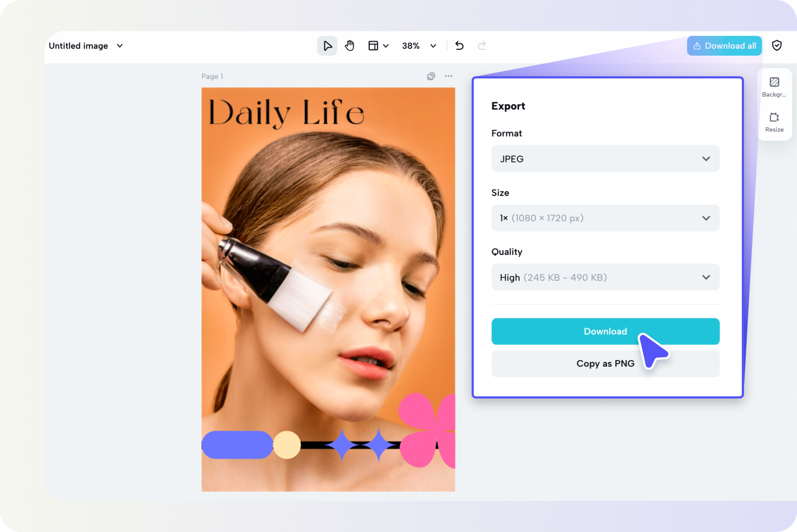Undo the last action
Screen dimensions: 797x532
459,46
